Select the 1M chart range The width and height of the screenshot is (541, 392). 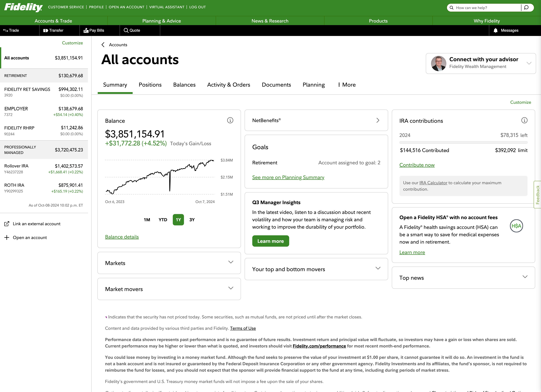click(147, 220)
